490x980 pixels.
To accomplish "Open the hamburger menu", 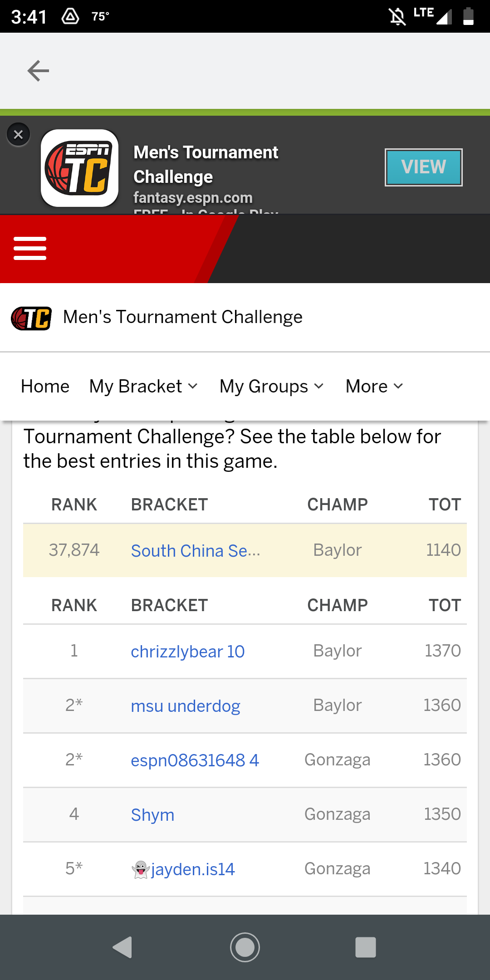I will (30, 248).
